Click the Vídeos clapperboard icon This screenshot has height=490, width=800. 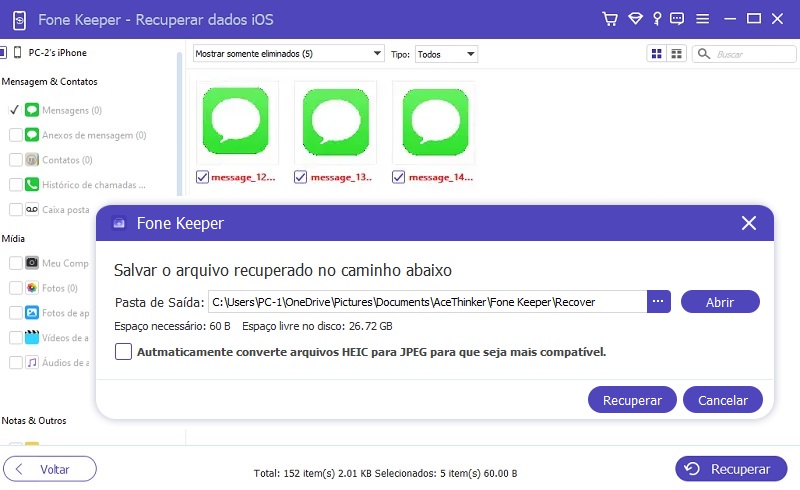point(32,337)
